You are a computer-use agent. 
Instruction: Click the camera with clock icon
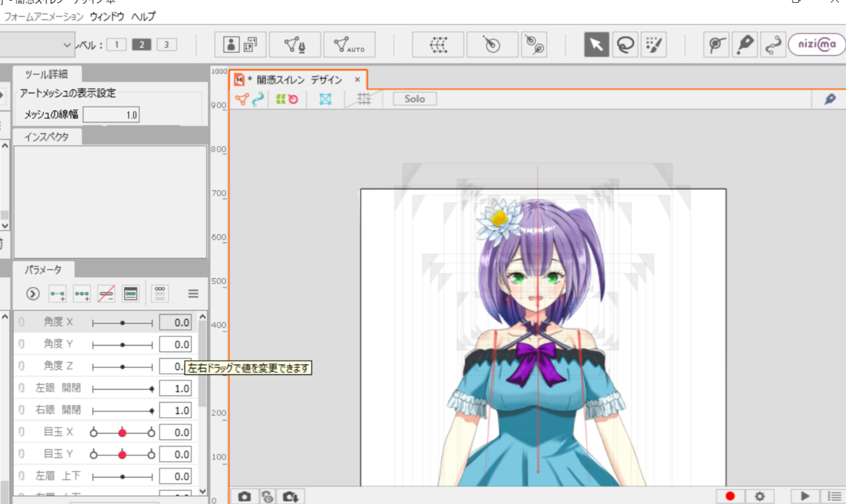tap(267, 496)
